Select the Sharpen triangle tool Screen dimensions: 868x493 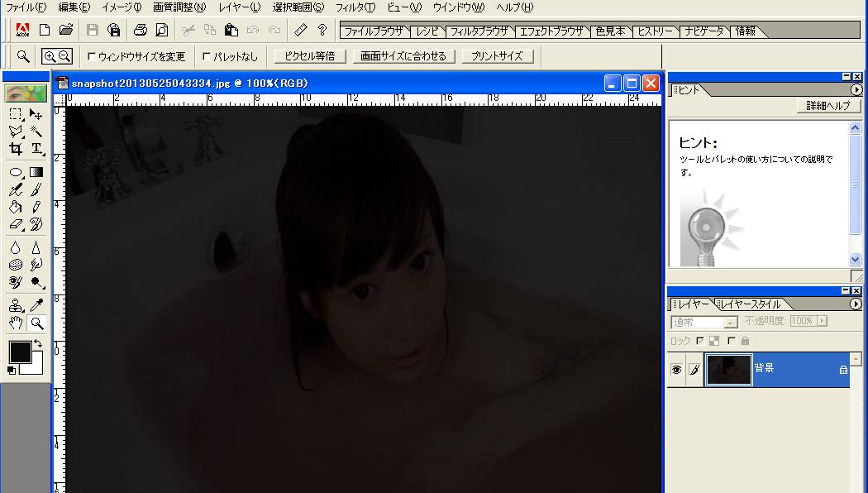tap(36, 247)
